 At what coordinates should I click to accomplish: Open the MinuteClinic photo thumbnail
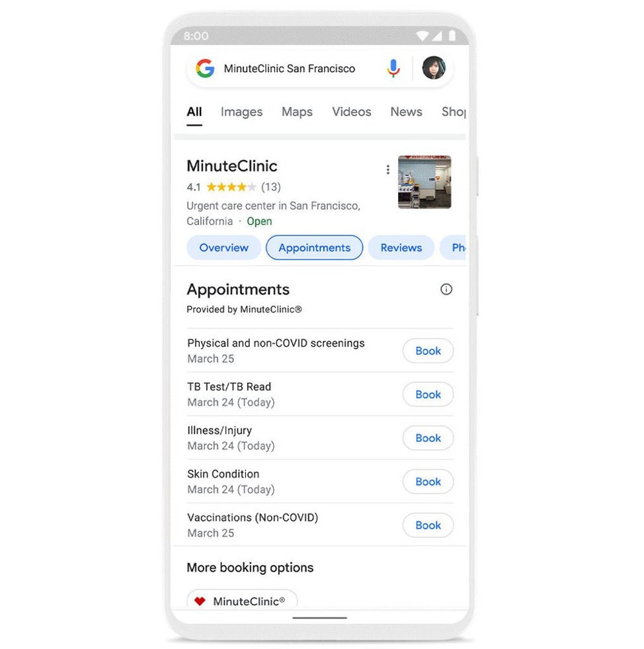[424, 182]
